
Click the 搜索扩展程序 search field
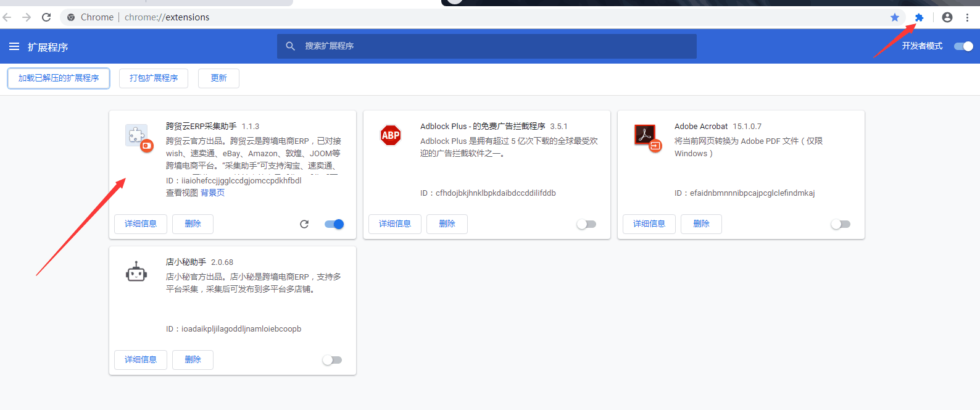[x=487, y=46]
